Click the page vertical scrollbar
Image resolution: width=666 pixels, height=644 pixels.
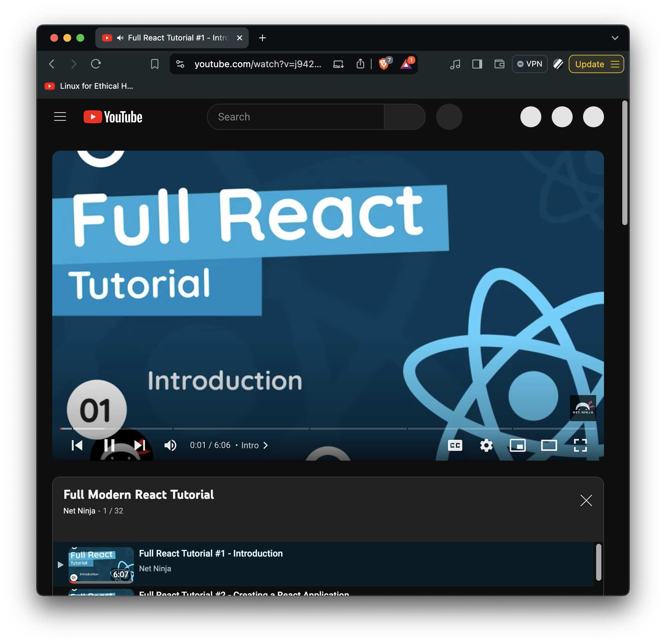(625, 162)
